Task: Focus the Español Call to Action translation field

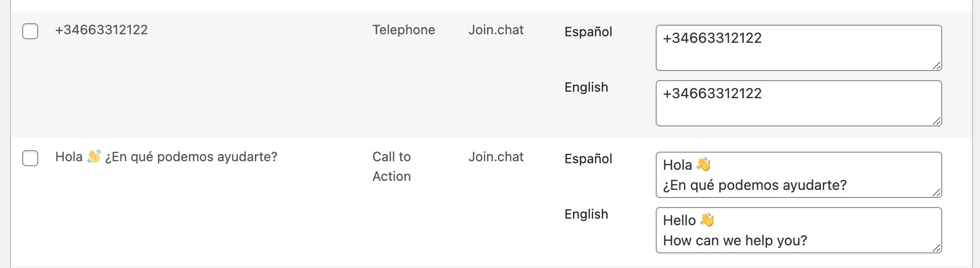Action: [798, 175]
